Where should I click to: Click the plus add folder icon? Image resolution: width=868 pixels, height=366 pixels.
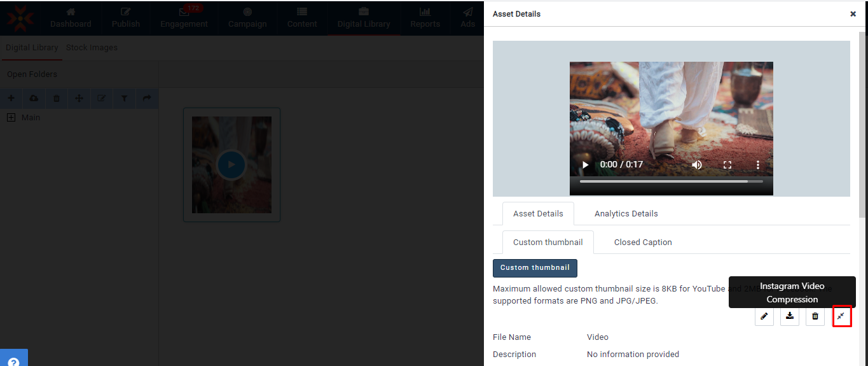pyautogui.click(x=11, y=99)
